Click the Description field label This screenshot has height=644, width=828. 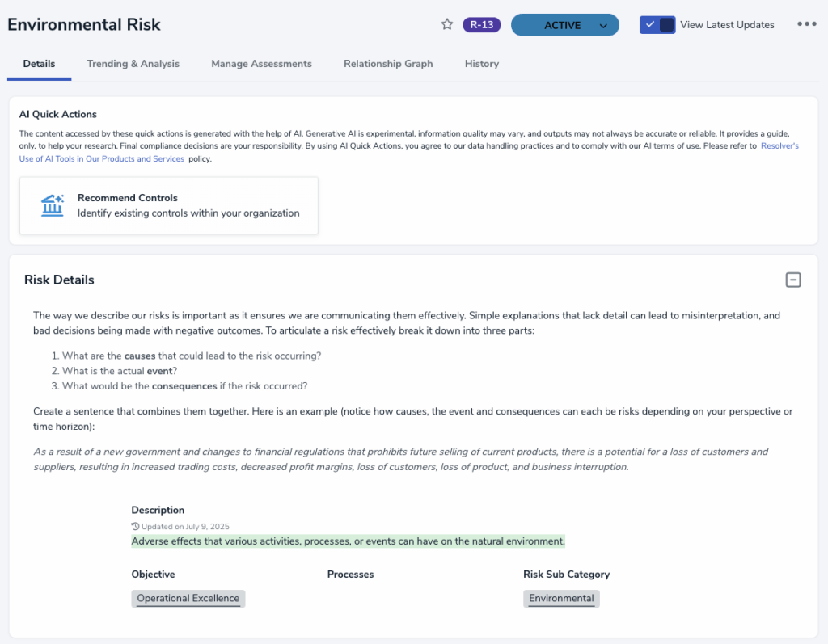[158, 510]
